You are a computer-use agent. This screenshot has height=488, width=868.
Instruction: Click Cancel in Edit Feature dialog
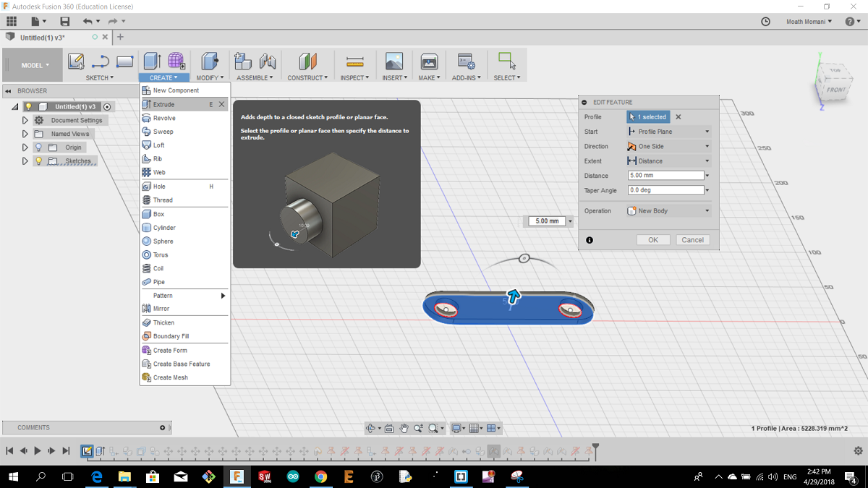(692, 240)
